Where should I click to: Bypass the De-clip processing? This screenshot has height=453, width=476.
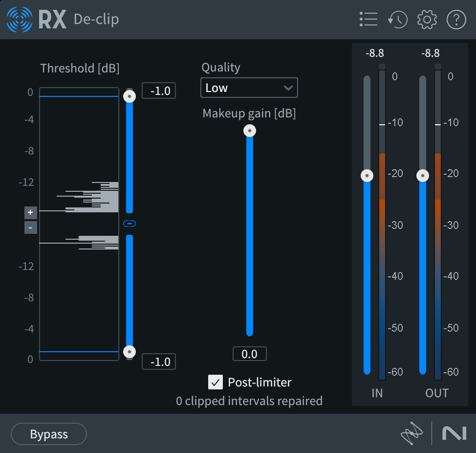pos(48,434)
